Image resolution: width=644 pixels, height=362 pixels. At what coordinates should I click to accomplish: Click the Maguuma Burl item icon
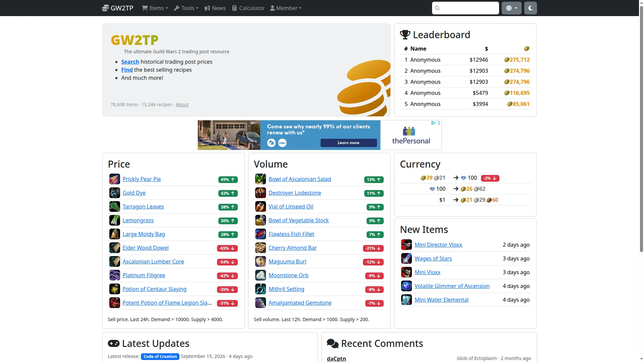pos(260,261)
